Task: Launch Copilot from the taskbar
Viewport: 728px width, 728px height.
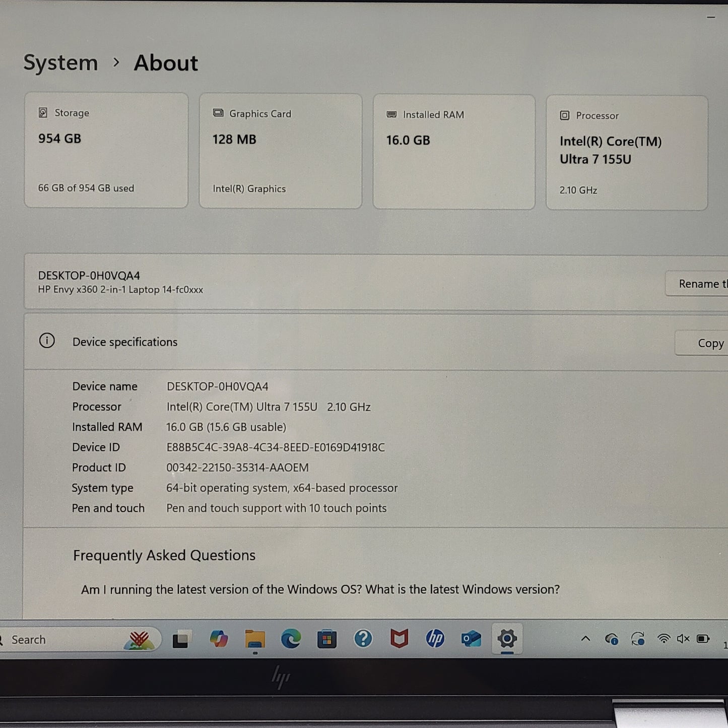Action: (x=219, y=639)
